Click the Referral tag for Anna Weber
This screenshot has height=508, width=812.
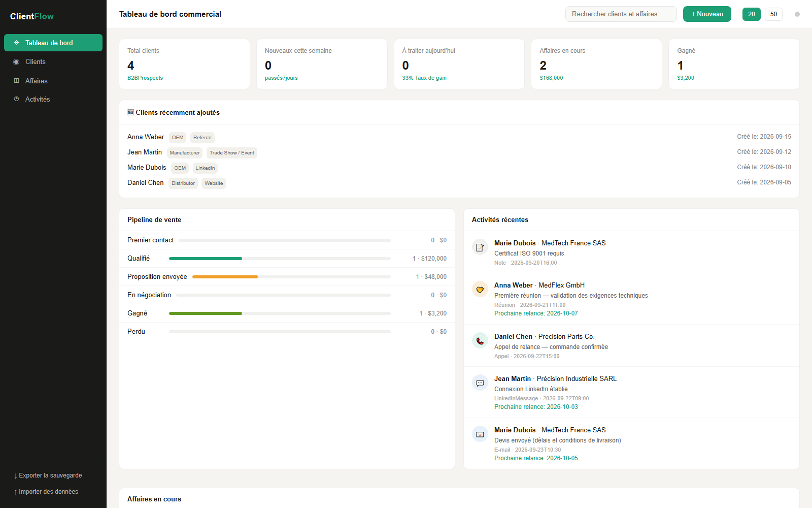(x=202, y=138)
